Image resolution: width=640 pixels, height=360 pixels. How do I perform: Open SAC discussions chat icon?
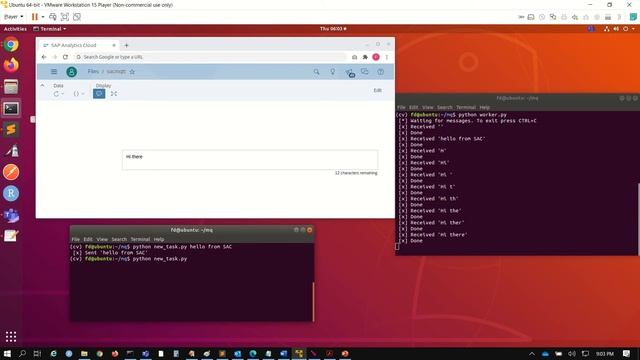coord(364,71)
